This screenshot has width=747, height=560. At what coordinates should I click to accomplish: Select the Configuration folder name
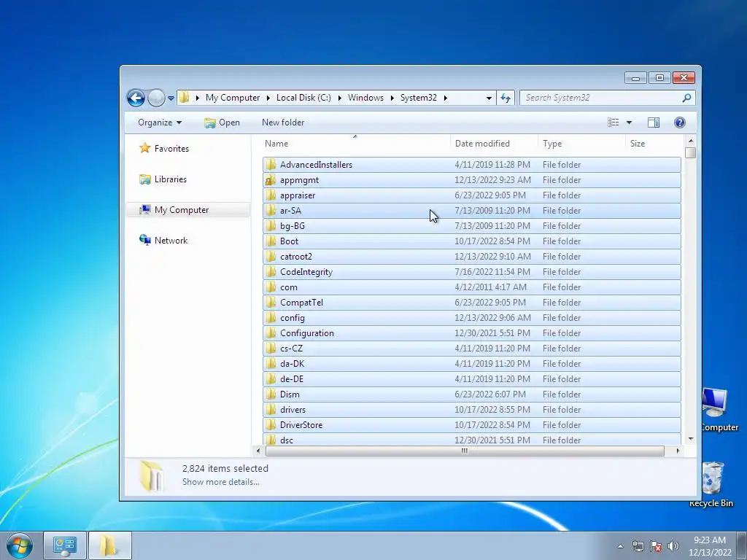(307, 333)
